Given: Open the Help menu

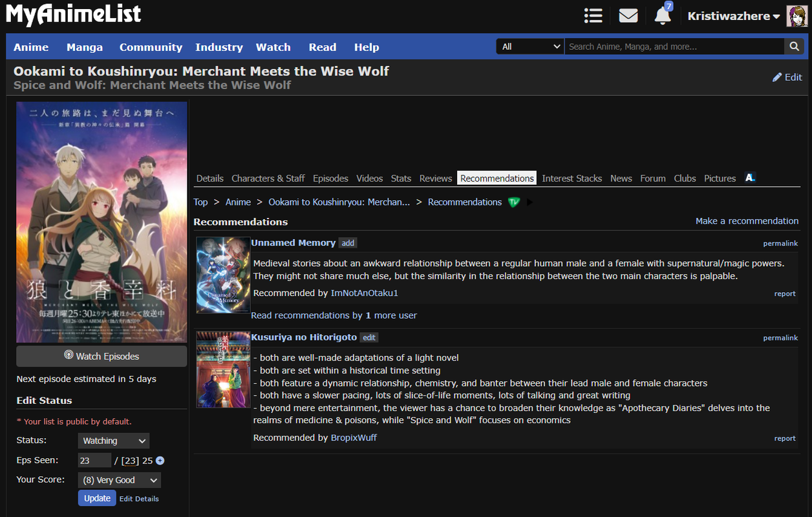Looking at the screenshot, I should click(367, 47).
